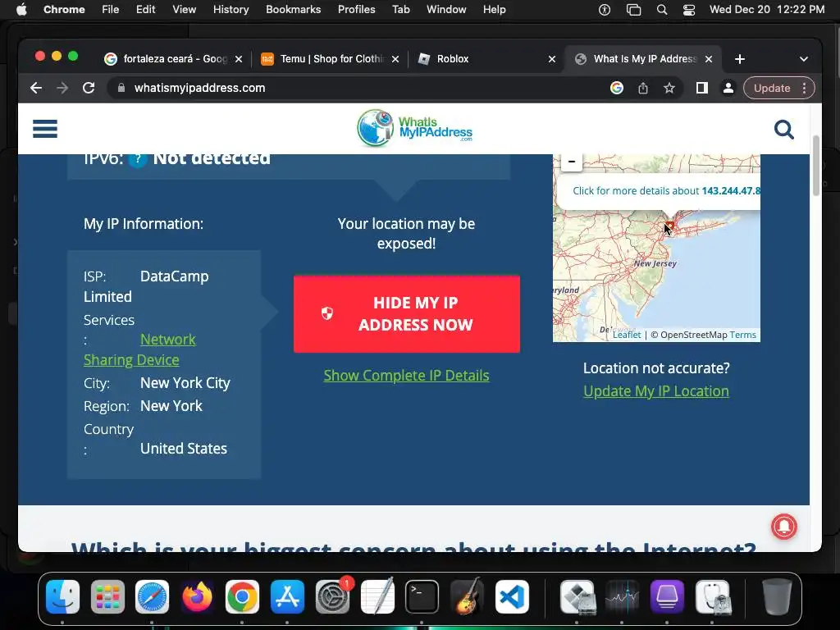Click the United States country text
Viewport: 840px width, 630px height.
[x=184, y=449]
